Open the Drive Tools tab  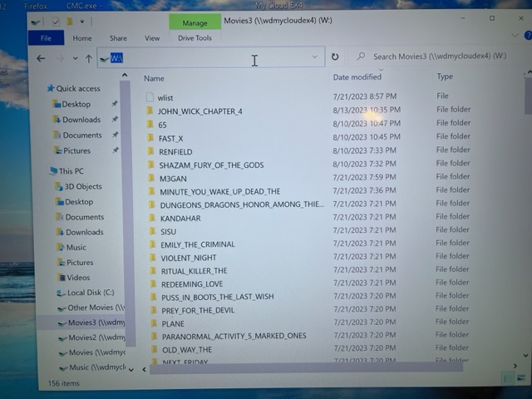(195, 38)
